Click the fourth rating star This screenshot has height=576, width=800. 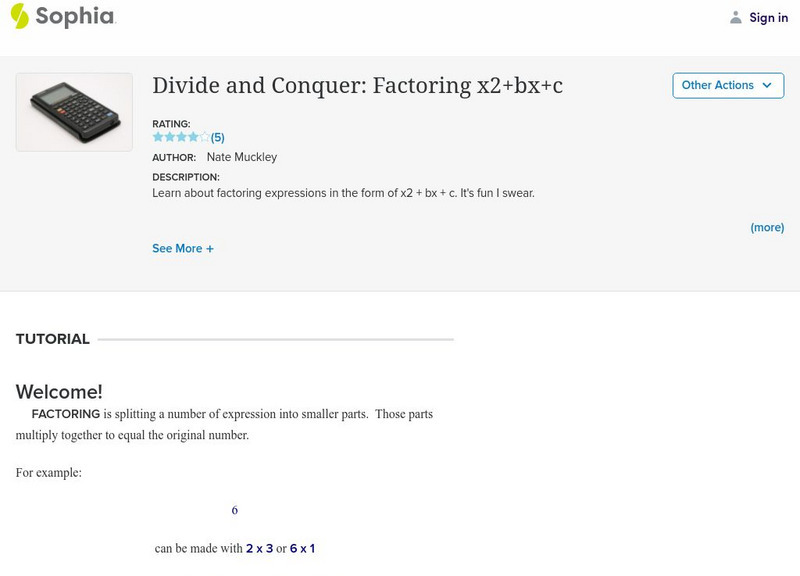pos(193,137)
